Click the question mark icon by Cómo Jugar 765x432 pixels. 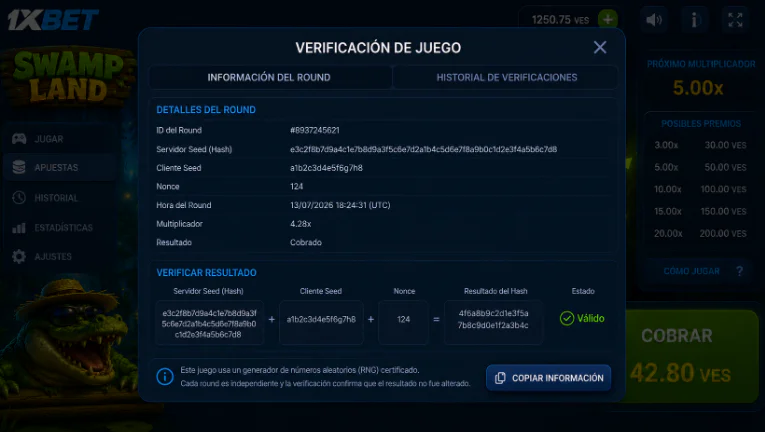click(740, 271)
